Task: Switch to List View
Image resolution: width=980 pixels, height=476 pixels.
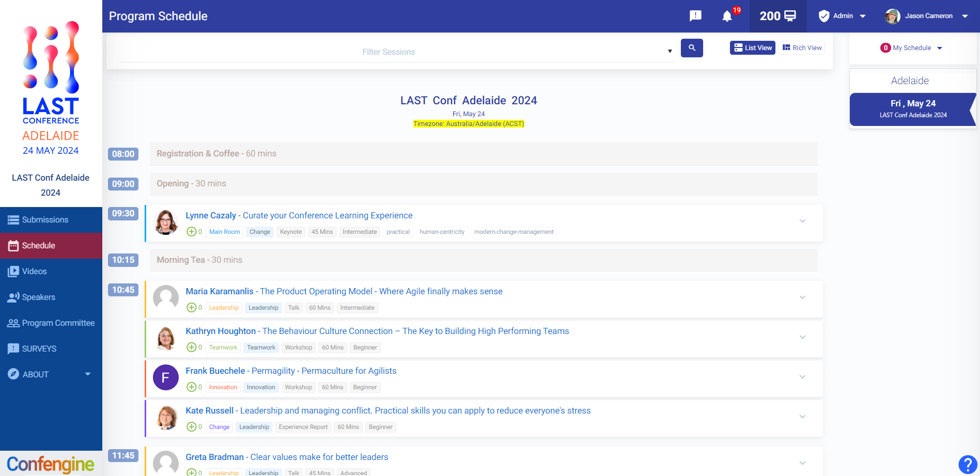Action: [753, 48]
